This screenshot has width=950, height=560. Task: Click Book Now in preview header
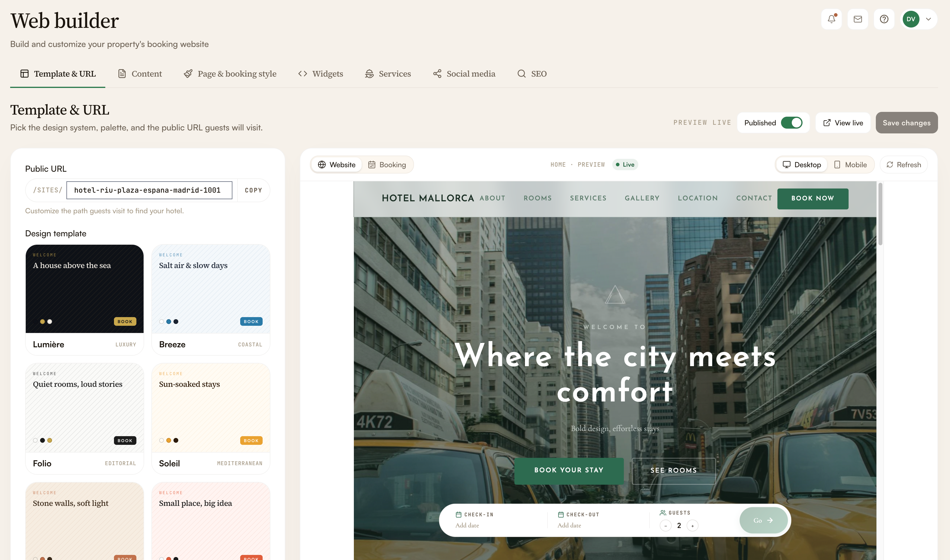813,199
